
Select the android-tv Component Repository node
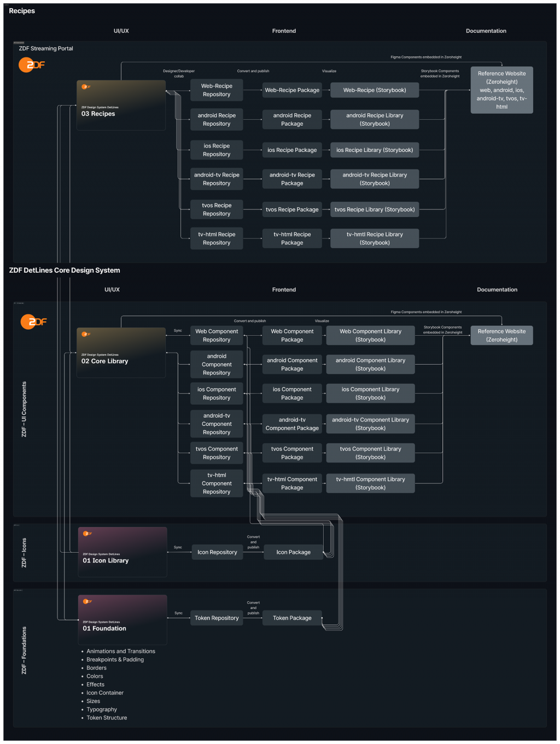click(217, 424)
